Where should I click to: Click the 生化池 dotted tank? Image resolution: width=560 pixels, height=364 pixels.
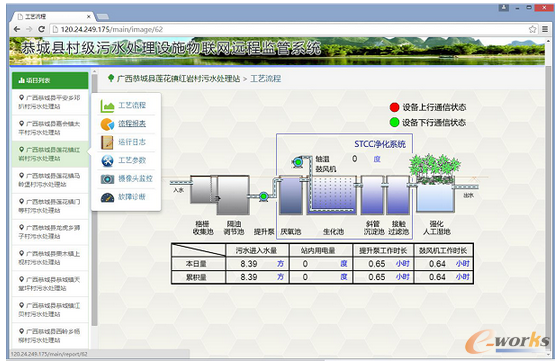point(332,195)
